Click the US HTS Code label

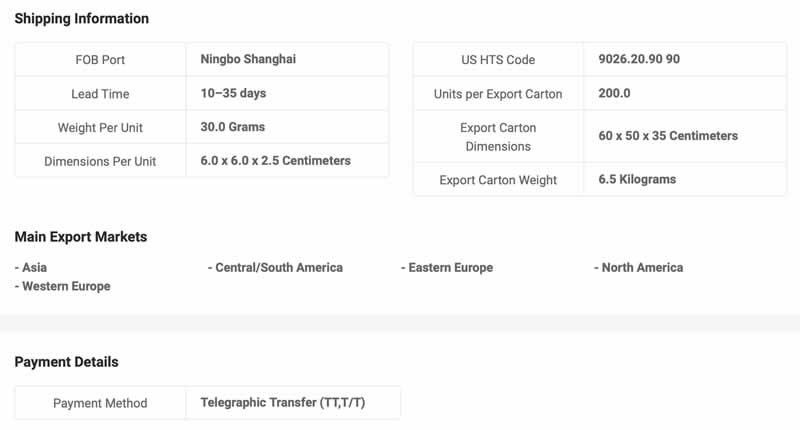(498, 60)
